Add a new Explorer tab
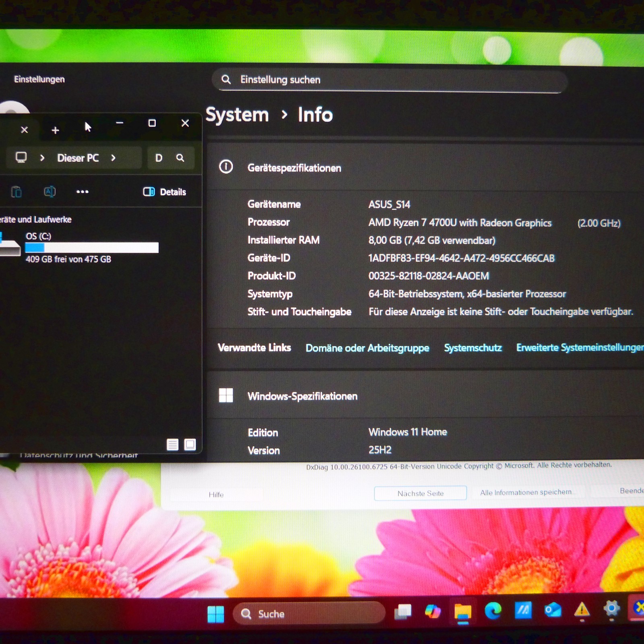 coord(56,130)
